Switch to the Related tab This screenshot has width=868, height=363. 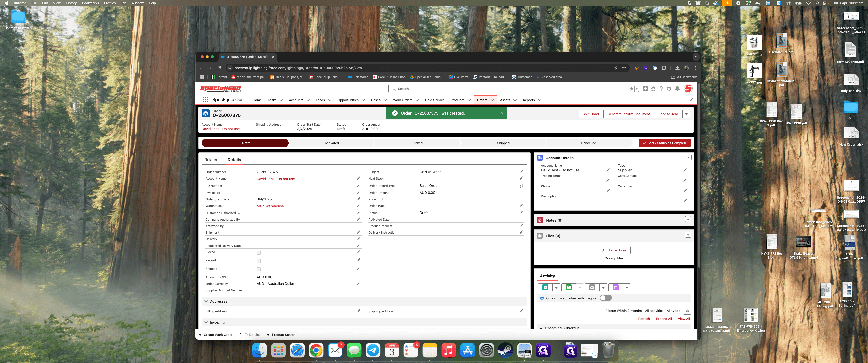[211, 160]
